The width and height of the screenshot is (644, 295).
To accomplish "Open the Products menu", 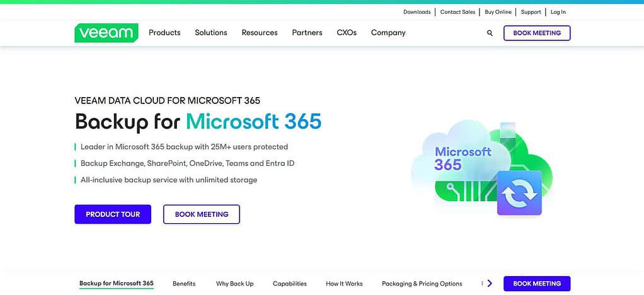I will tap(164, 33).
